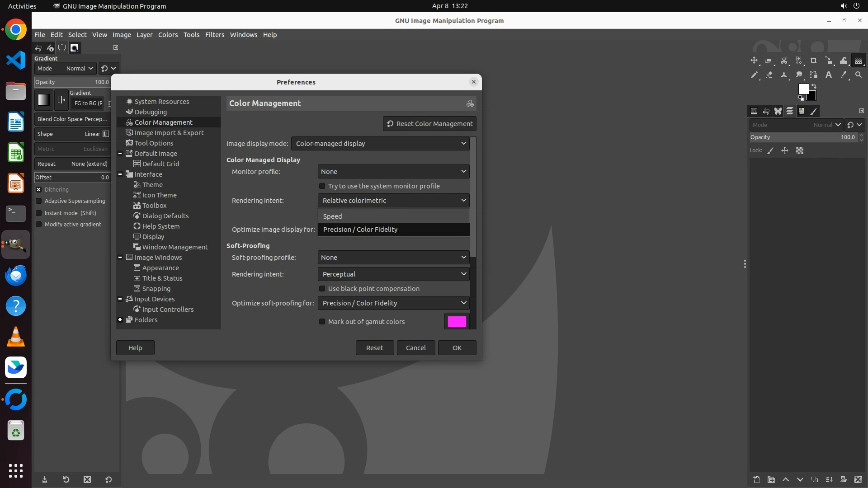The image size is (868, 488).
Task: Open the Image display mode dropdown
Action: point(380,144)
